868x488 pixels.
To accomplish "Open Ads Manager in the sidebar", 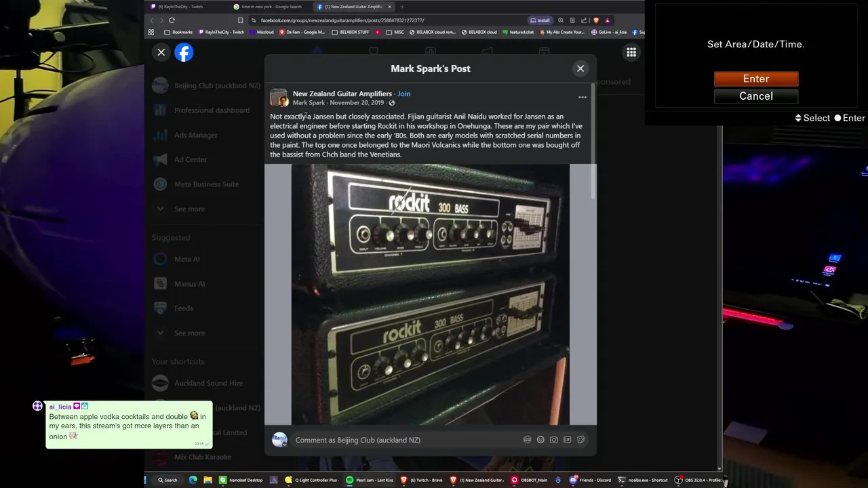I will click(x=196, y=135).
